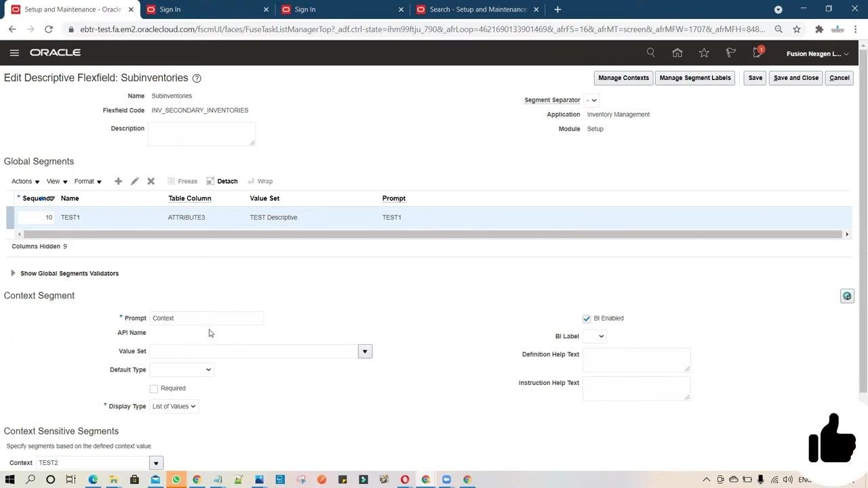Go to Oracle home page icon
Screen dimensions: 868x488
point(677,53)
